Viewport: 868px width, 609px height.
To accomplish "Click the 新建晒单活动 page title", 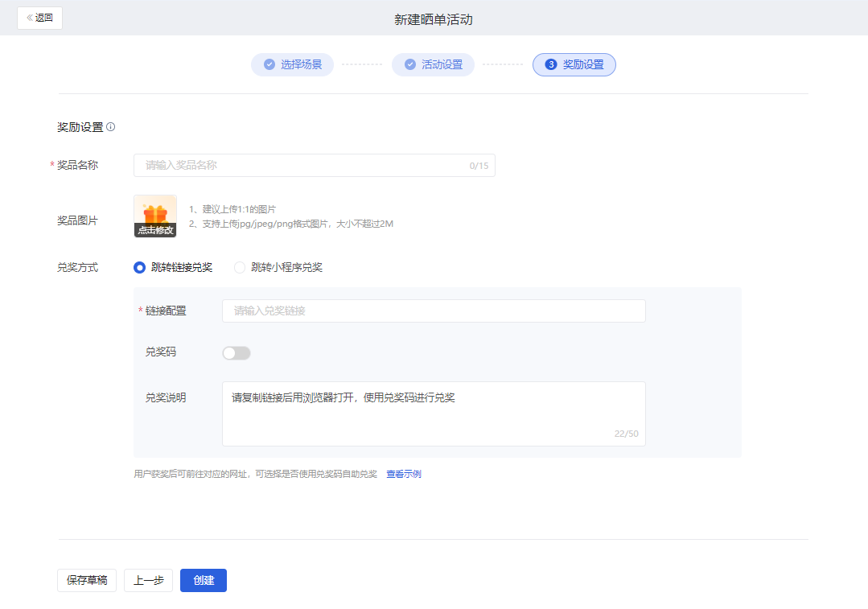I will [434, 20].
